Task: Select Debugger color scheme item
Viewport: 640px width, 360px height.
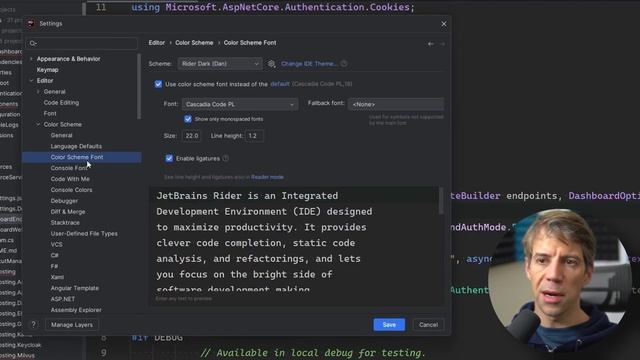Action: [x=64, y=201]
